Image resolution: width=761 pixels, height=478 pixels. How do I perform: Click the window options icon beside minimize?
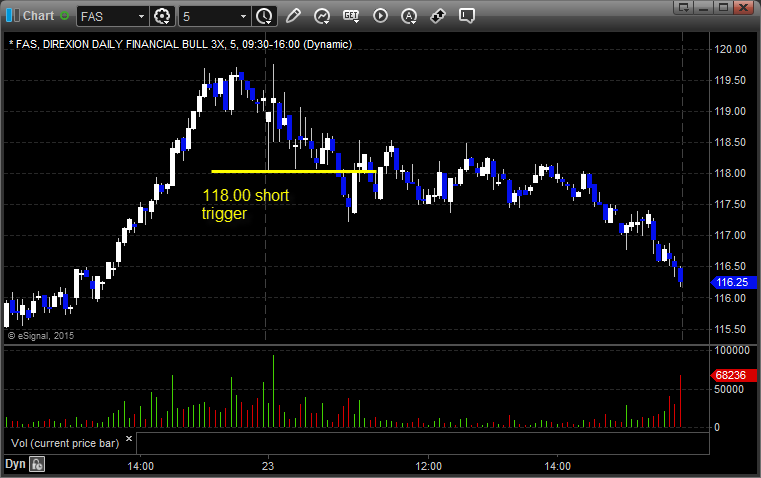(684, 7)
